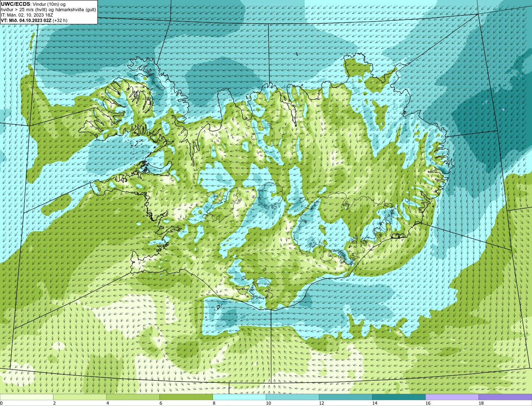
Task: Click the 8–10 m/s pale cyan swatch
Action: coord(239,397)
